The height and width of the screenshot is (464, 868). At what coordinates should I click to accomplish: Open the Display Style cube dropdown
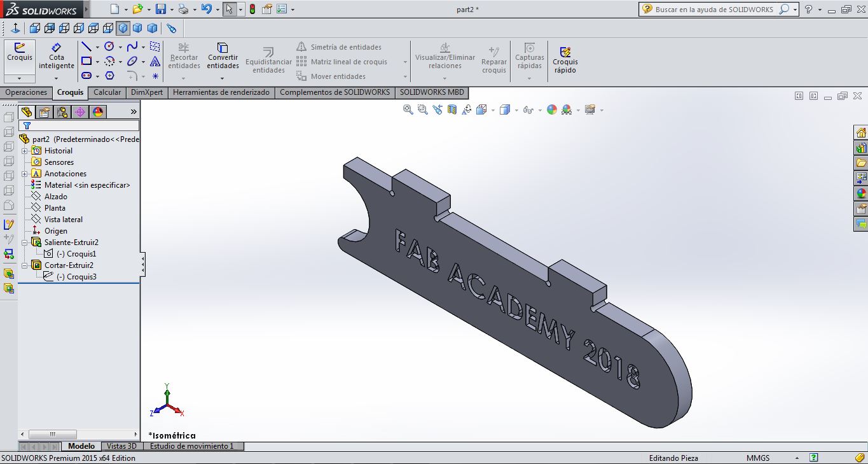pos(516,110)
